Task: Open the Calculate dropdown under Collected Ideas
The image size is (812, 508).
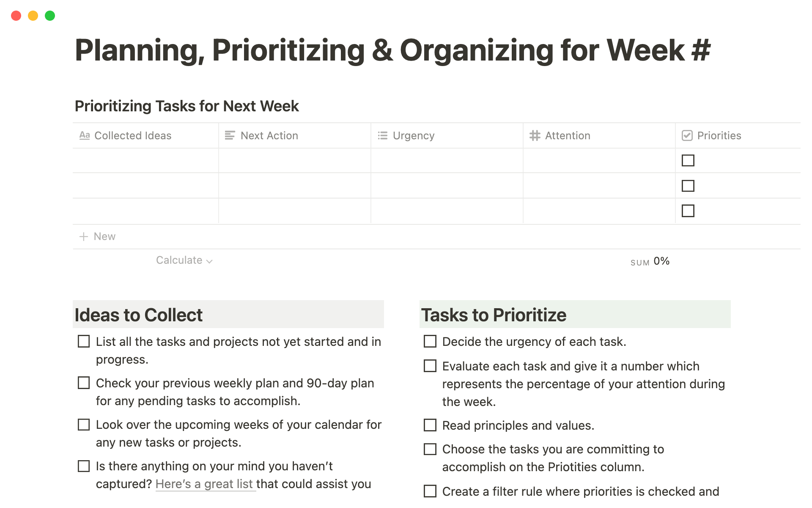Action: click(x=184, y=260)
